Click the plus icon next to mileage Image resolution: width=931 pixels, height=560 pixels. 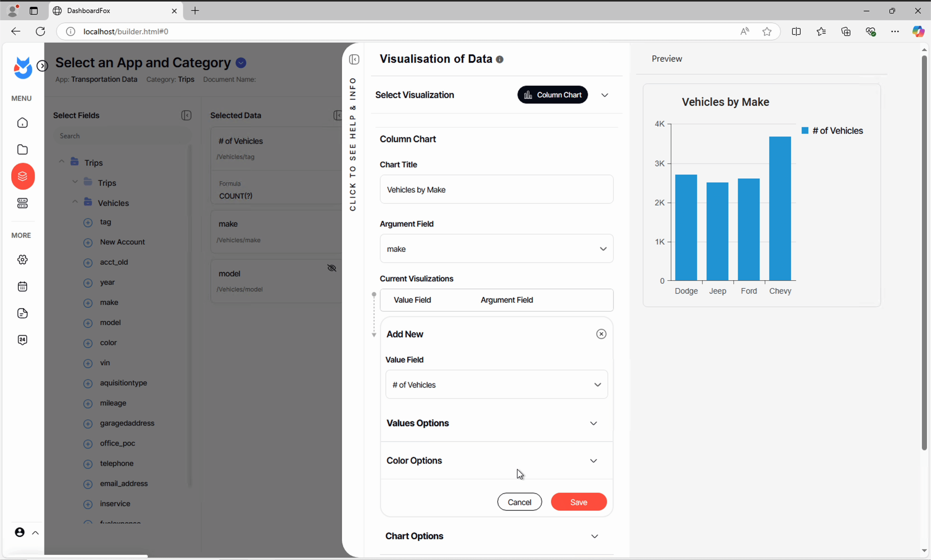tap(88, 404)
